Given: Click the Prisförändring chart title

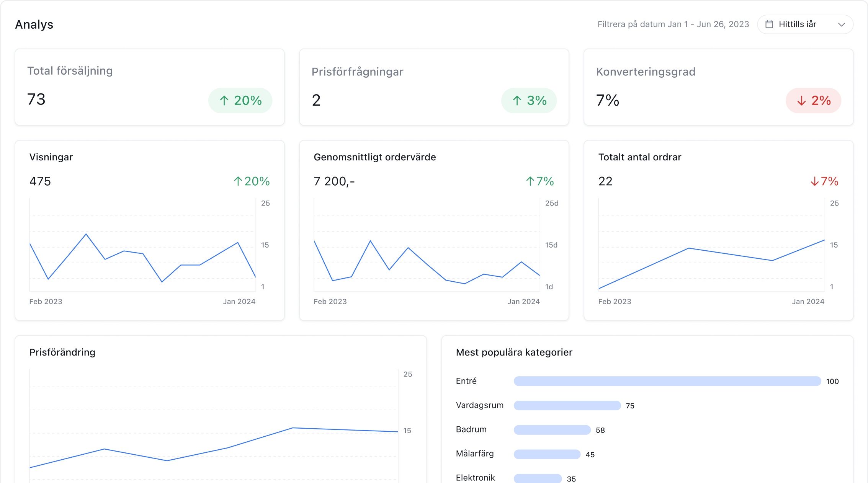Looking at the screenshot, I should pyautogui.click(x=62, y=352).
